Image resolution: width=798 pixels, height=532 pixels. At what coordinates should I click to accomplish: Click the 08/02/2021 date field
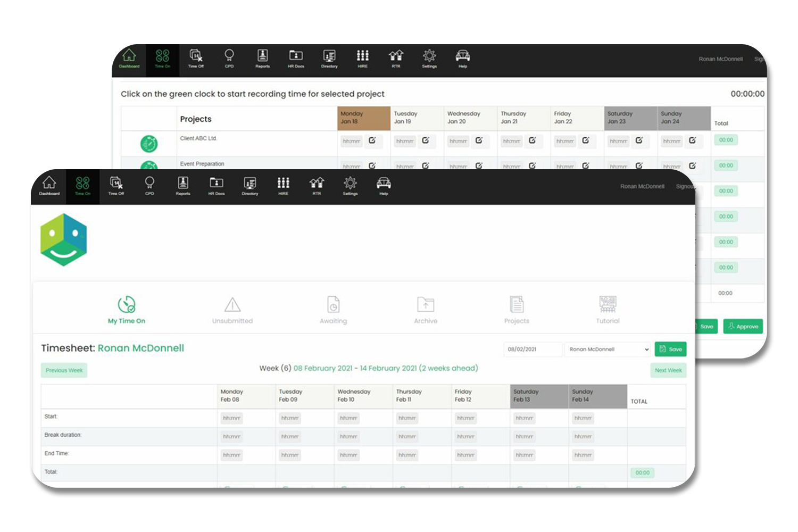[x=533, y=349]
